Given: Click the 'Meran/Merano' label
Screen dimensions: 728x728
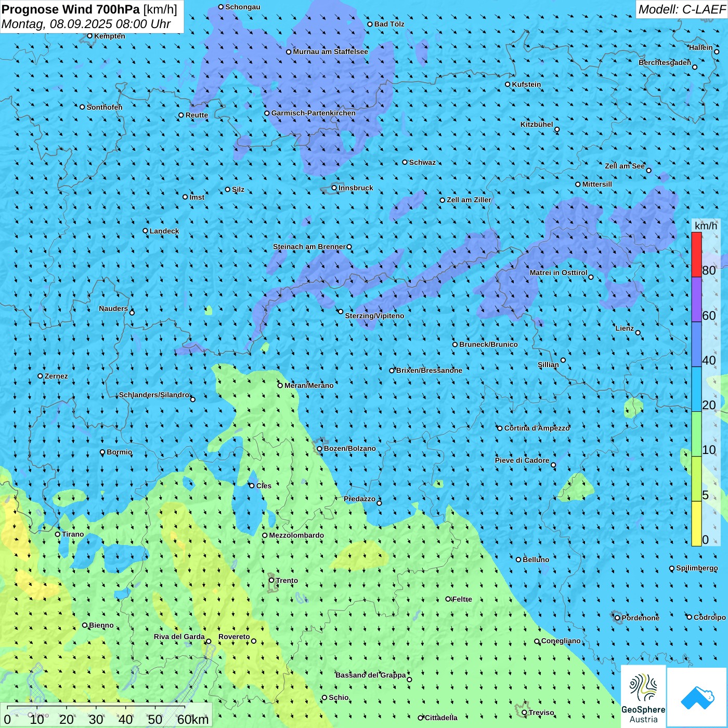Looking at the screenshot, I should 309,385.
